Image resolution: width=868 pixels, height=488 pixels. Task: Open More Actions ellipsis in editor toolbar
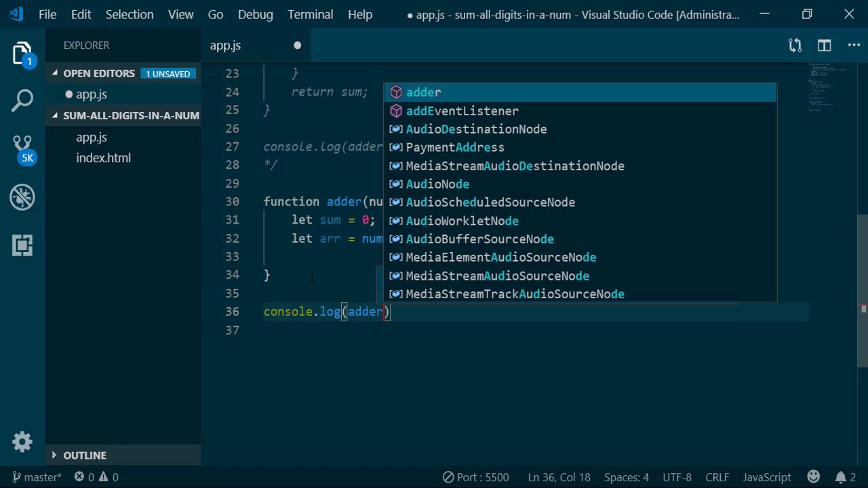(854, 45)
